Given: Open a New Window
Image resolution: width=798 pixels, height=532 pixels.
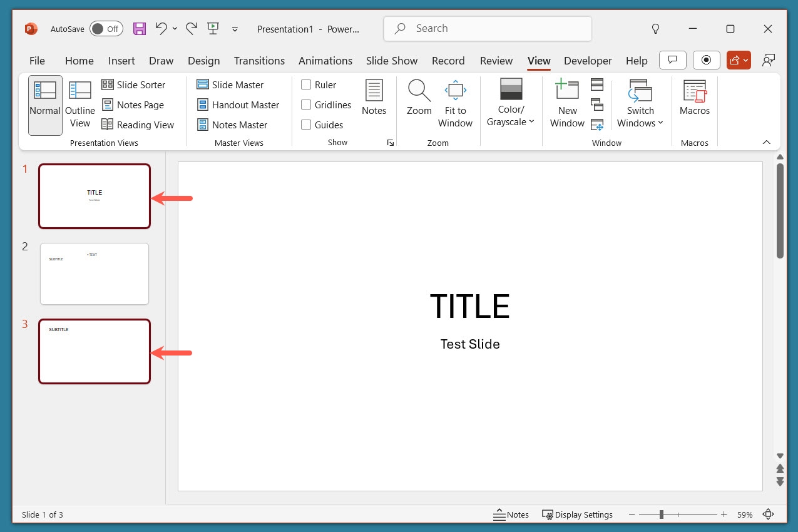Looking at the screenshot, I should (x=567, y=104).
